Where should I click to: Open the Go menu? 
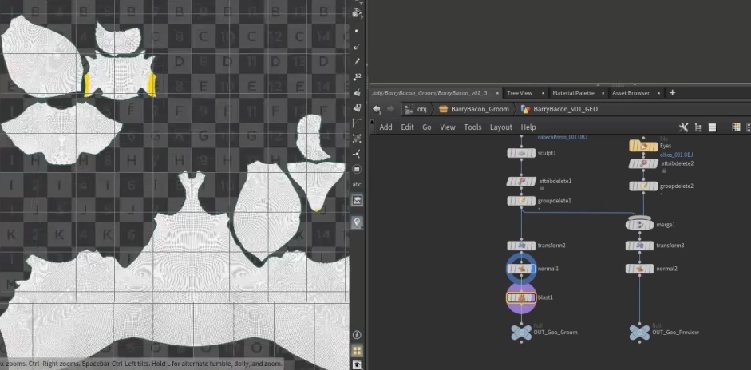click(x=427, y=127)
